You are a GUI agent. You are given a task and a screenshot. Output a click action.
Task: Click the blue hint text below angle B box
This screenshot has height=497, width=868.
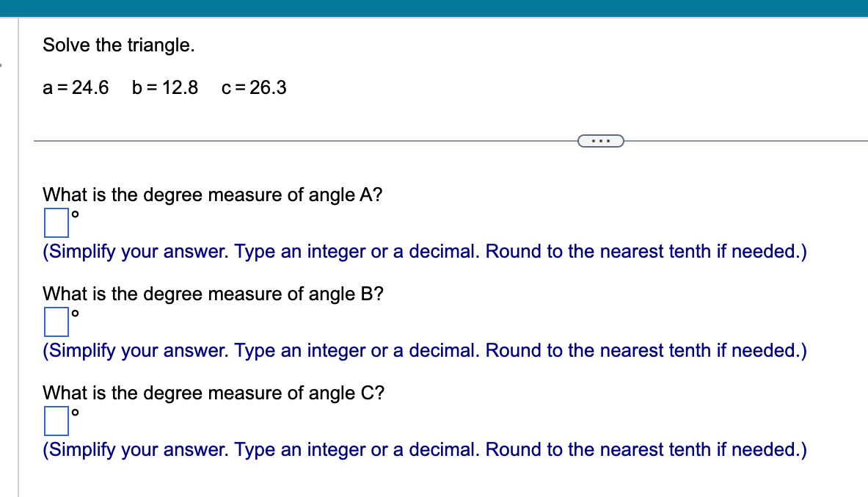point(424,350)
